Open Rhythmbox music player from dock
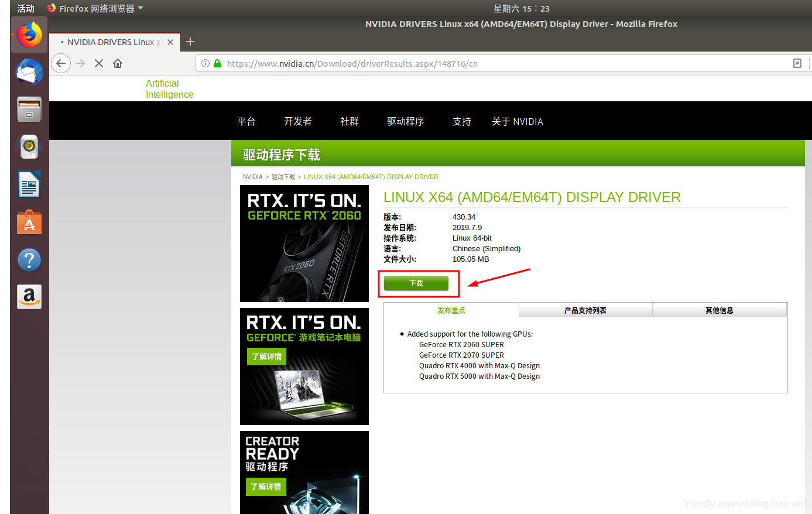812x514 pixels. (x=29, y=147)
